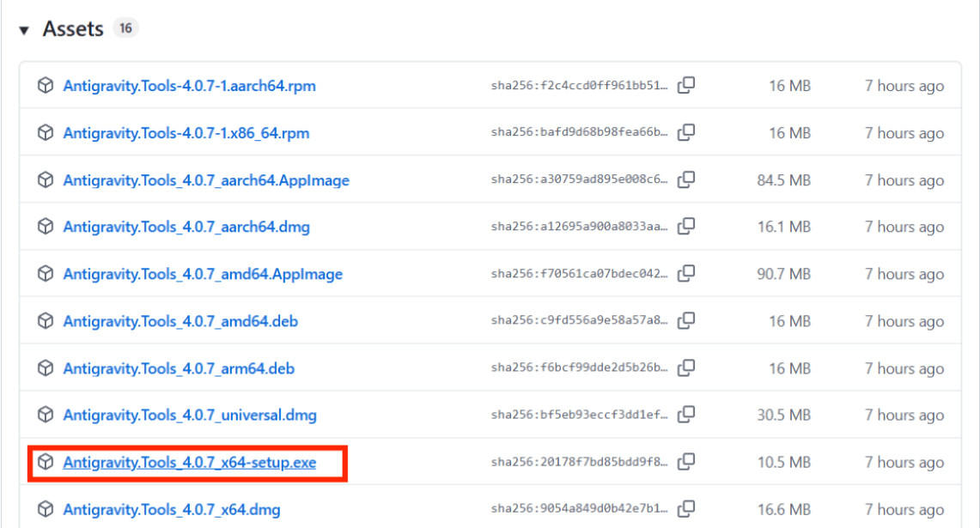Viewport: 980px width, 528px height.
Task: Click package icon beside aarch64.AppImage
Action: (45, 179)
